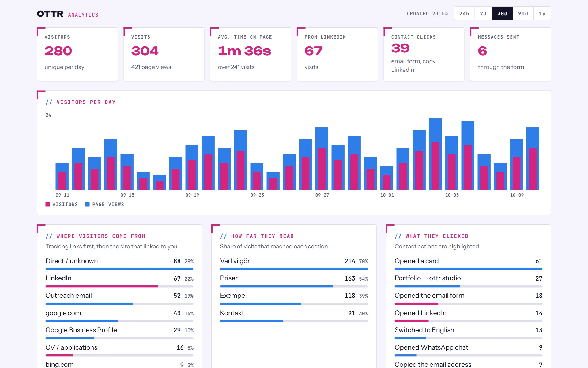Click the Opened a card row
588x368 pixels.
[469, 263]
